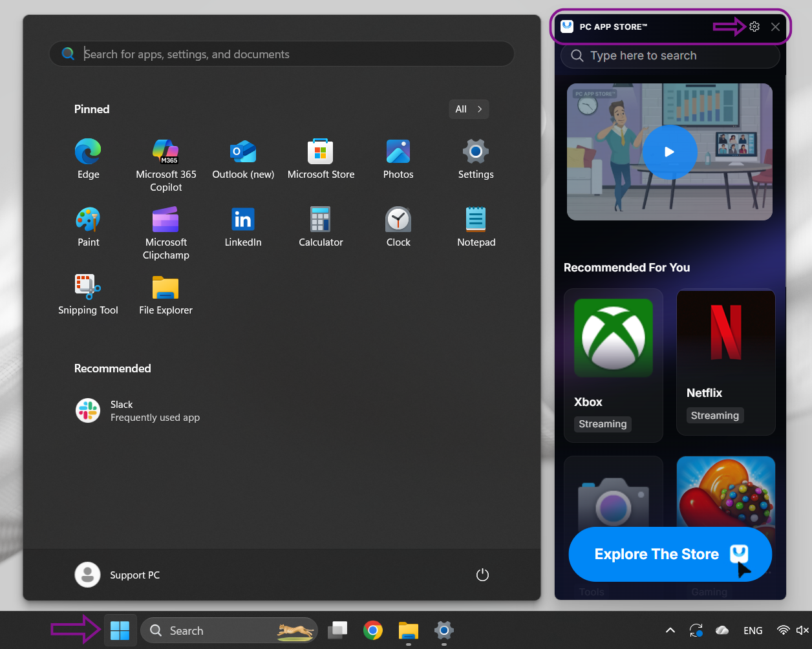Launch the Clock app
This screenshot has width=812, height=649.
(398, 228)
